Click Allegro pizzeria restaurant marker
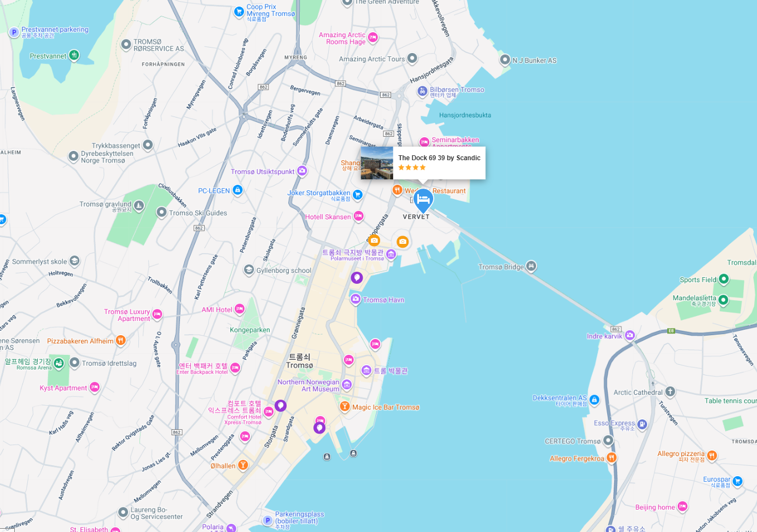This screenshot has height=532, width=757. pos(712,455)
